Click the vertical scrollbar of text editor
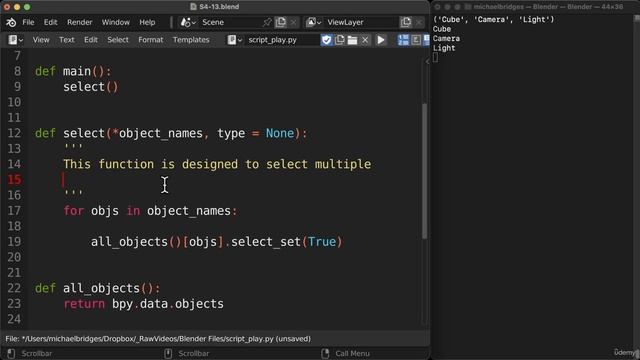 tap(424, 171)
